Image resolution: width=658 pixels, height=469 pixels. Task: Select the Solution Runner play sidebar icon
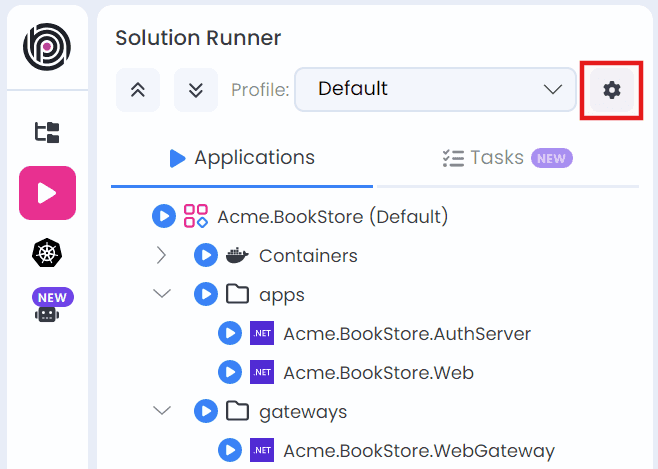pyautogui.click(x=47, y=193)
